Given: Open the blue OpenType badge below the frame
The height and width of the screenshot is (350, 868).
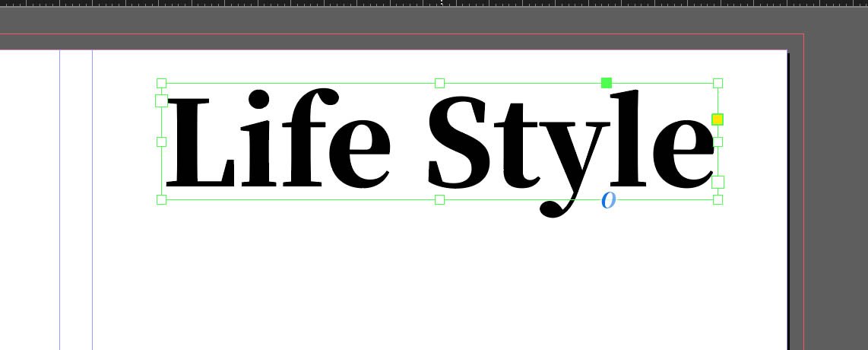Looking at the screenshot, I should 608,200.
